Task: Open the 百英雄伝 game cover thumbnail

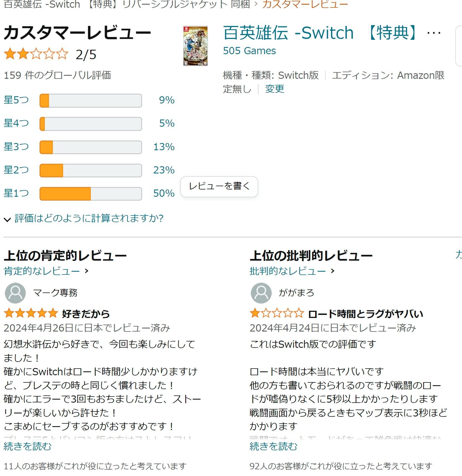Action: (196, 46)
